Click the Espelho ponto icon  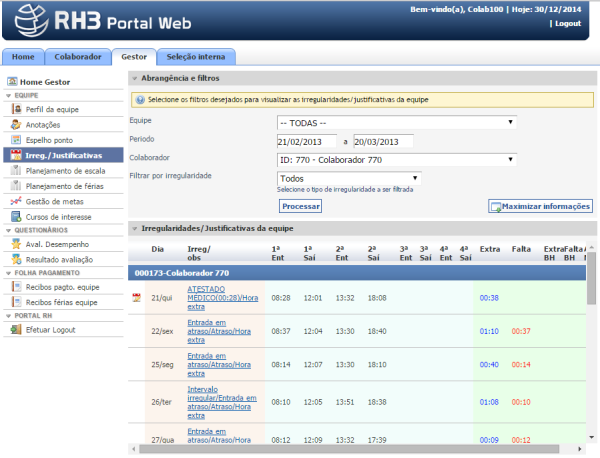(x=16, y=140)
